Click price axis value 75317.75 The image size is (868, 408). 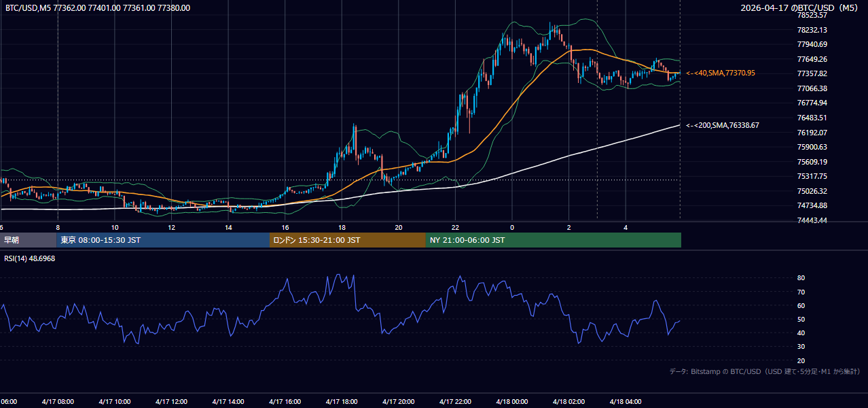[812, 176]
